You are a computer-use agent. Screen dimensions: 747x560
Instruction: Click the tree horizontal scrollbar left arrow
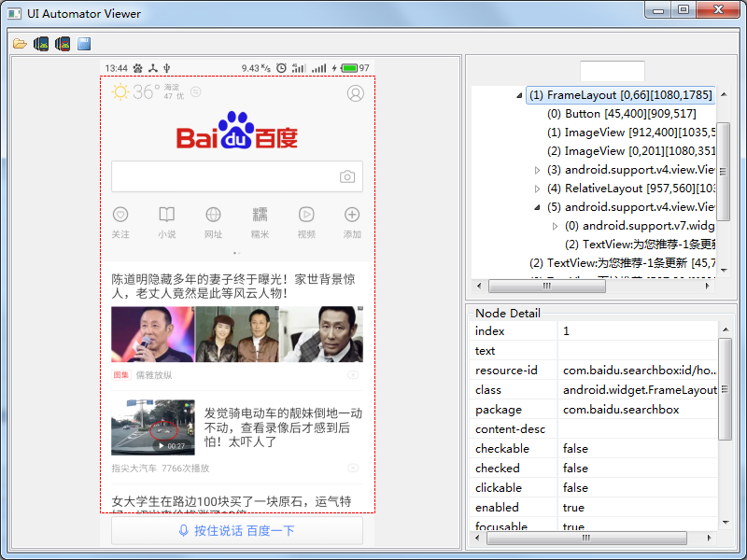tap(479, 286)
